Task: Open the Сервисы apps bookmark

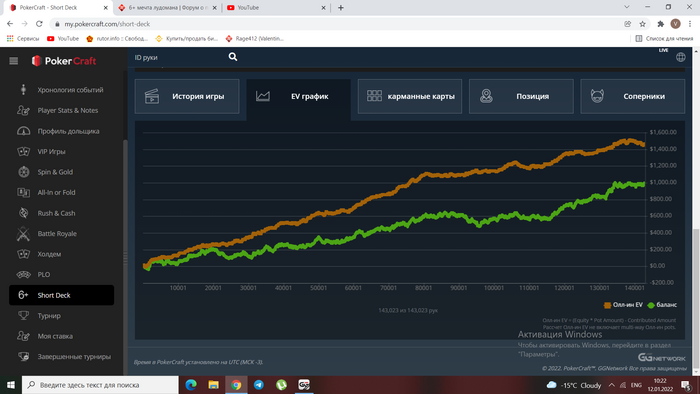Action: tap(23, 39)
